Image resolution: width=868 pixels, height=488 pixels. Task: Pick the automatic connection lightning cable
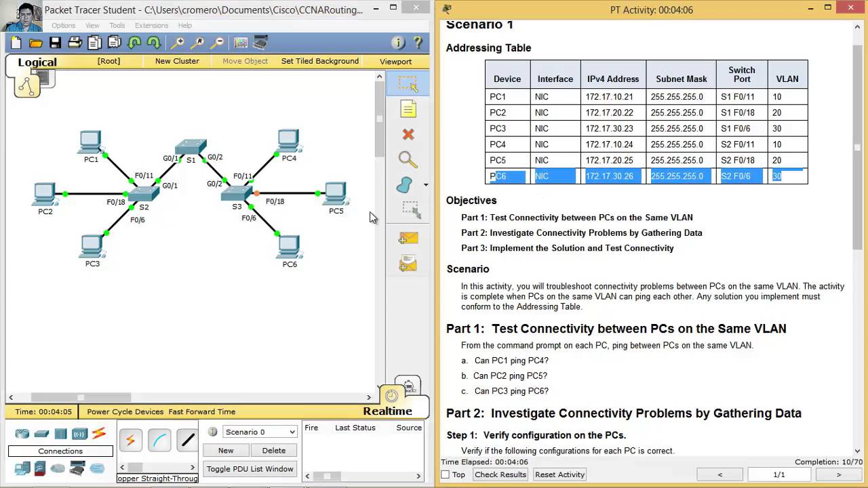point(130,441)
